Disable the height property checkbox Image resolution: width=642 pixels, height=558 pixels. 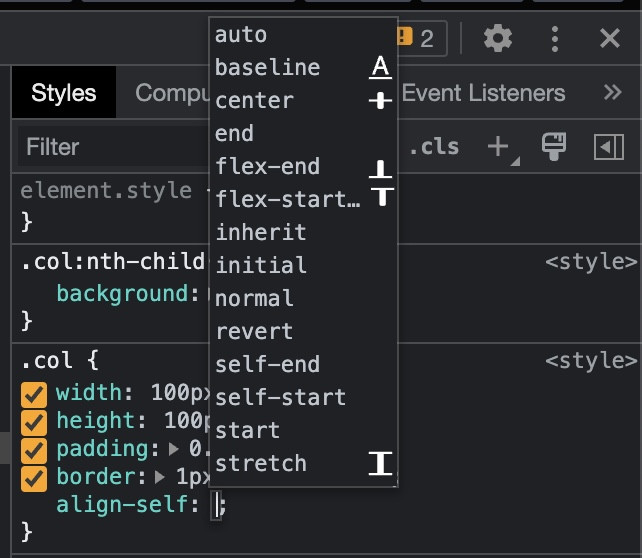point(34,422)
